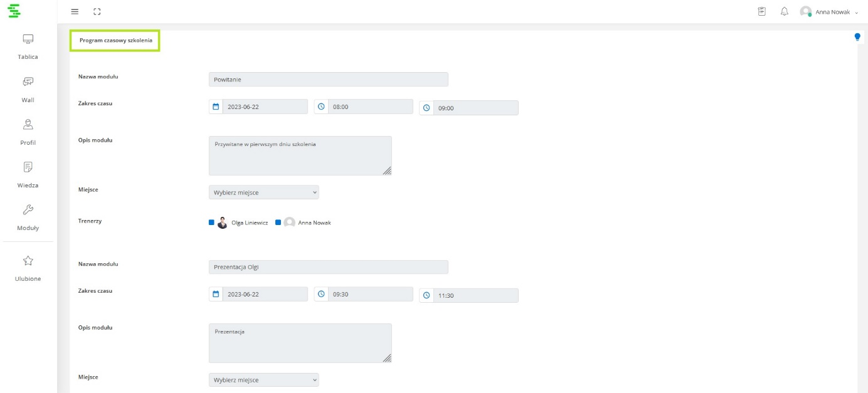868x393 pixels.
Task: Open Ulubione favorites in the sidebar
Action: pyautogui.click(x=28, y=268)
